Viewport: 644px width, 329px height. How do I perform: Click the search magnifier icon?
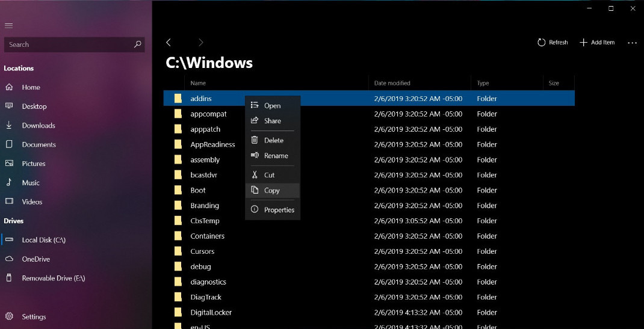coord(138,45)
